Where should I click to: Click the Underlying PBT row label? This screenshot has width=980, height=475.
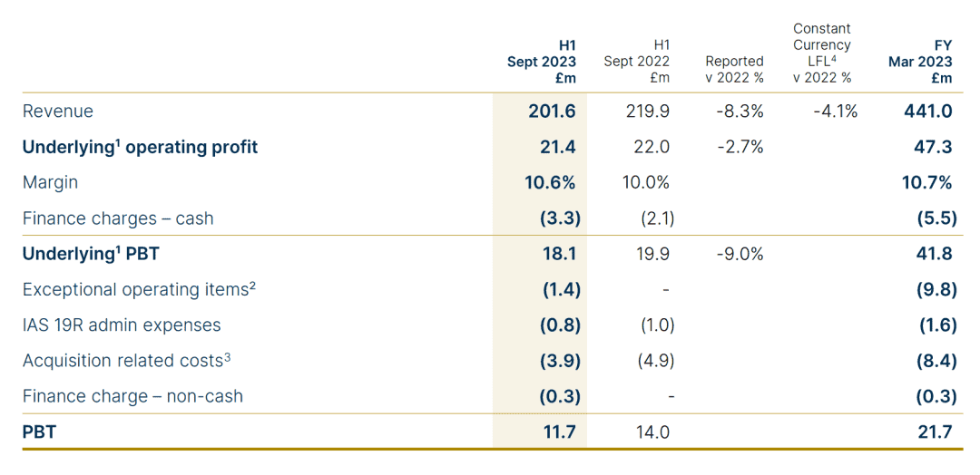[91, 254]
